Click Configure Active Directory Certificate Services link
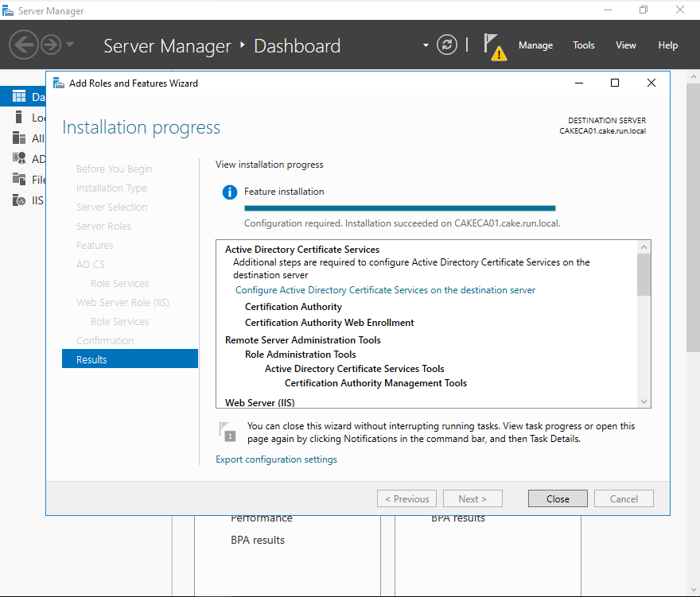This screenshot has width=700, height=597. click(x=385, y=290)
